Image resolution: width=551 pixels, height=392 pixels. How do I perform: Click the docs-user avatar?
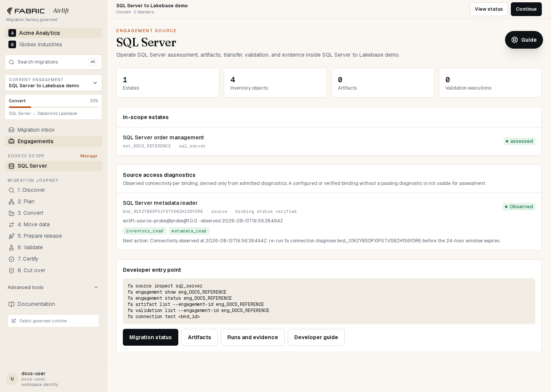12,379
